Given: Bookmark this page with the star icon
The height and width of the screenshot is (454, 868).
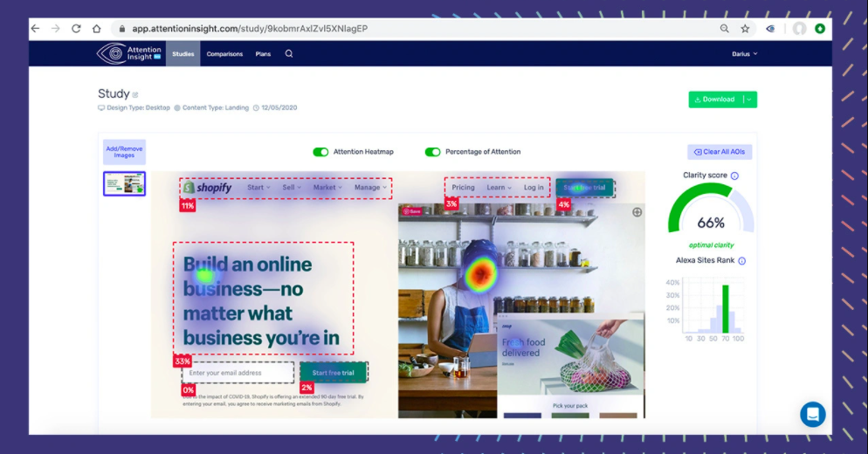Looking at the screenshot, I should point(745,29).
